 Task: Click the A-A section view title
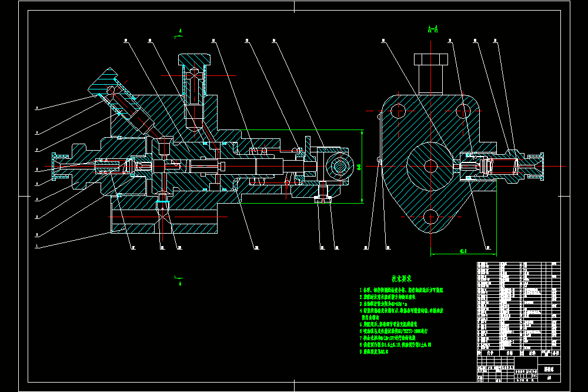433,29
